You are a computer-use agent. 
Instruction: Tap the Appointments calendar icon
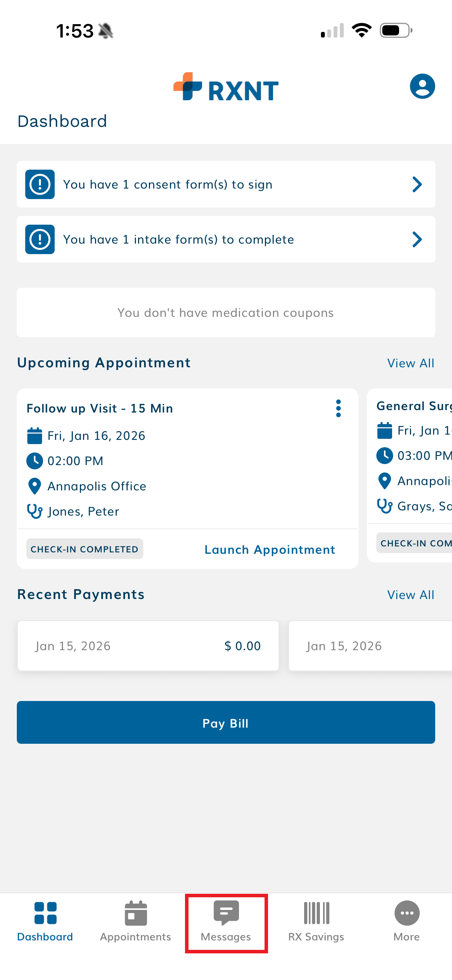(x=136, y=913)
